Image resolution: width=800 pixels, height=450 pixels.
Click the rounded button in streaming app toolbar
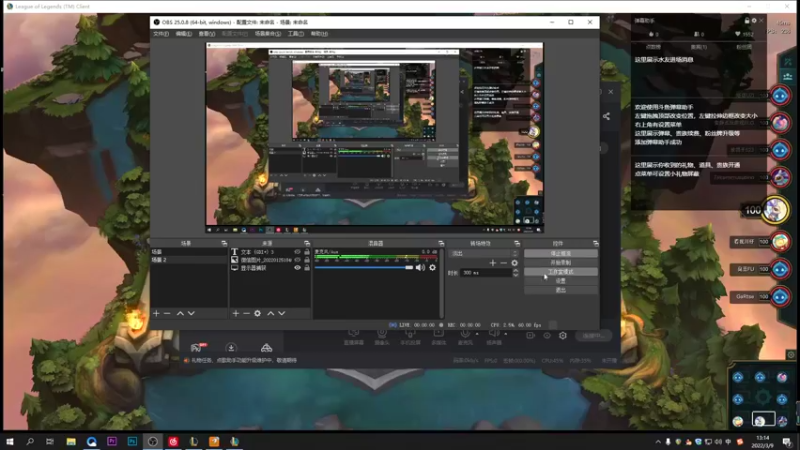coord(593,336)
